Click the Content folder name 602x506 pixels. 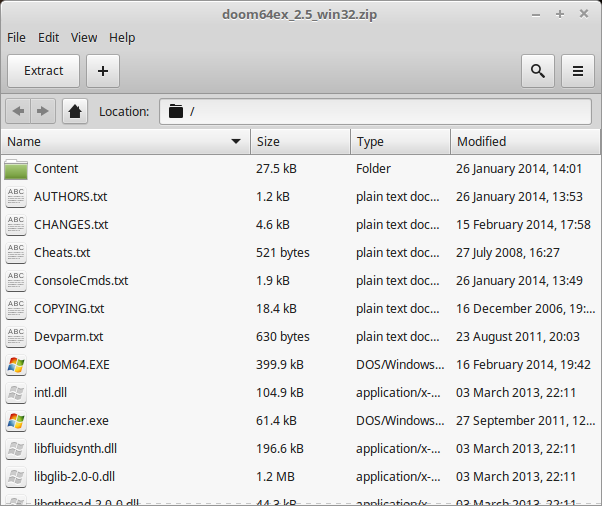click(x=56, y=169)
